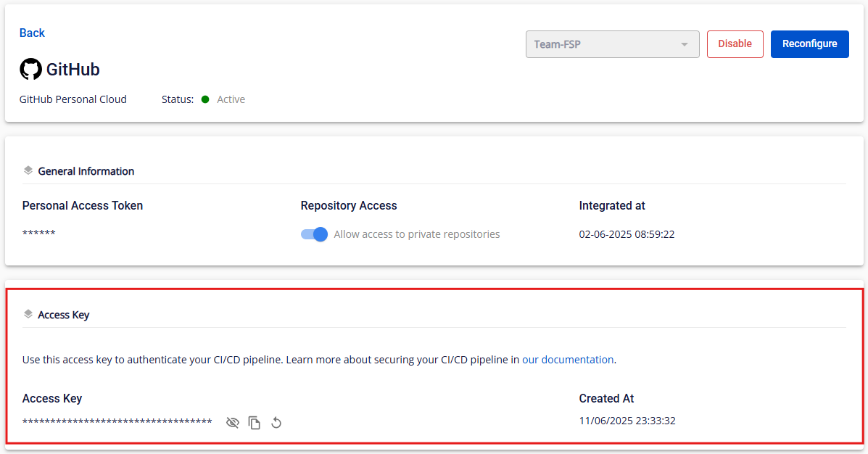Screen dimensions: 868x454
Task: Open the 'our documentation' link
Action: pos(568,359)
